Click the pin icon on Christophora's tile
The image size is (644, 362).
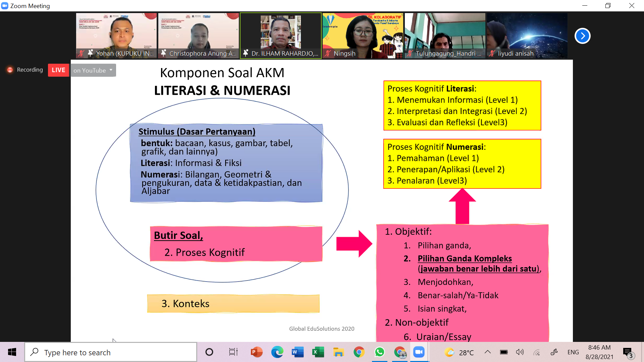point(163,53)
